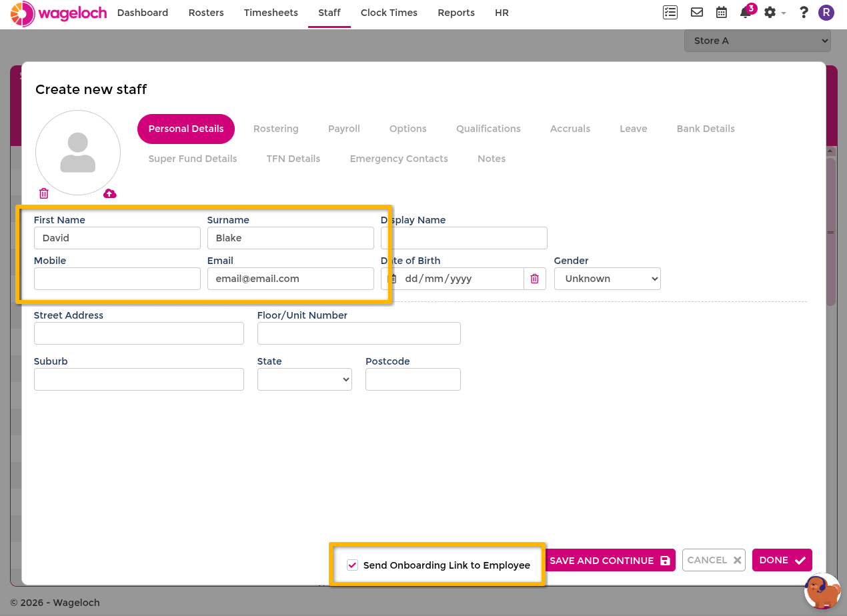Open the Staff menu

pyautogui.click(x=329, y=13)
